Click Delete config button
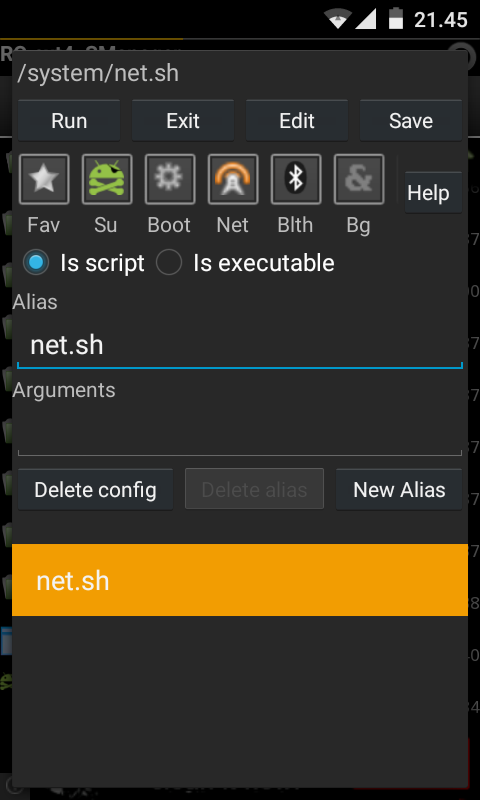Screen dimensions: 480x800 coord(95,490)
